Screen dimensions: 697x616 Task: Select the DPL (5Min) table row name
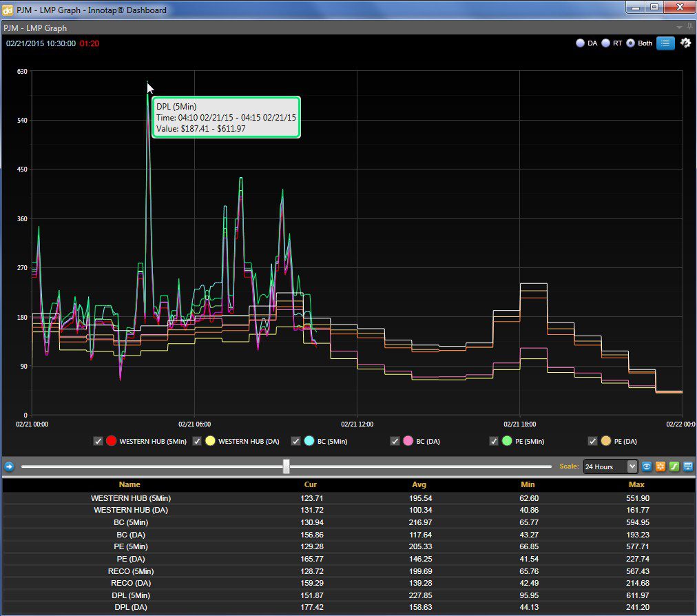tap(131, 595)
